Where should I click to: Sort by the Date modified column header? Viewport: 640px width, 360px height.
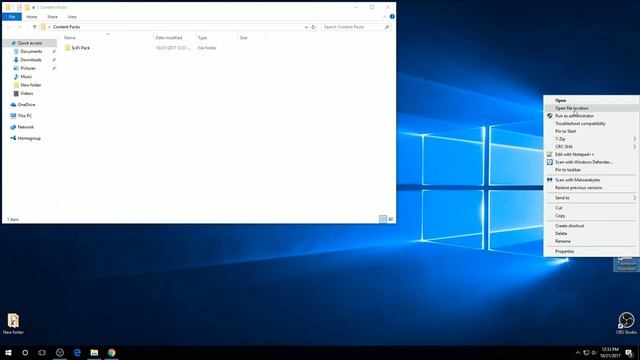169,38
